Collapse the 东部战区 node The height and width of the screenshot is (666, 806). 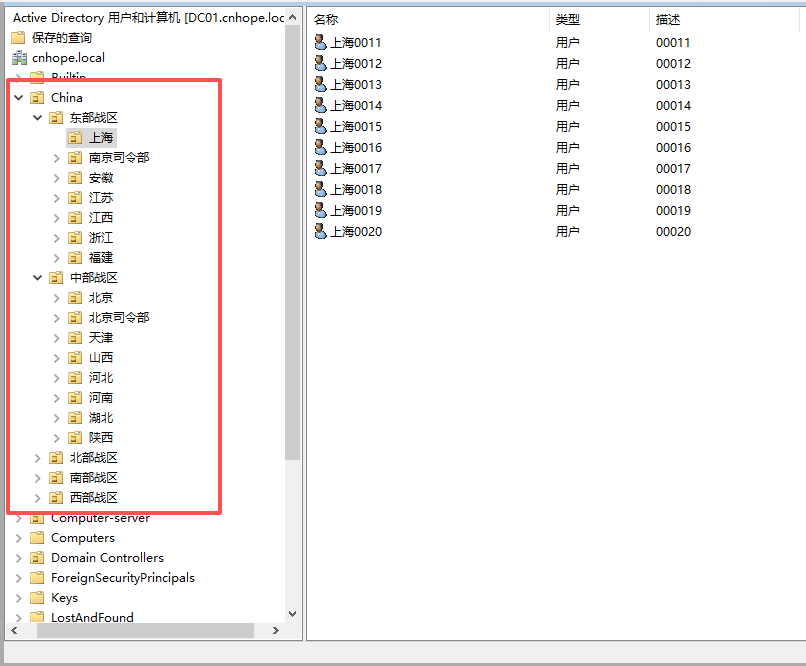38,118
